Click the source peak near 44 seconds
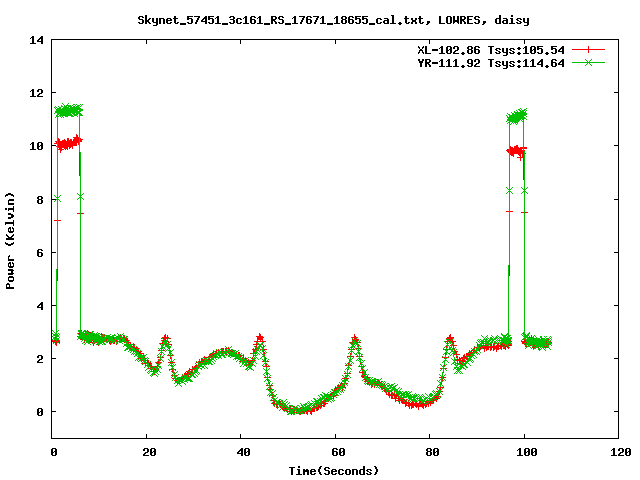This screenshot has width=640, height=480. click(260, 340)
